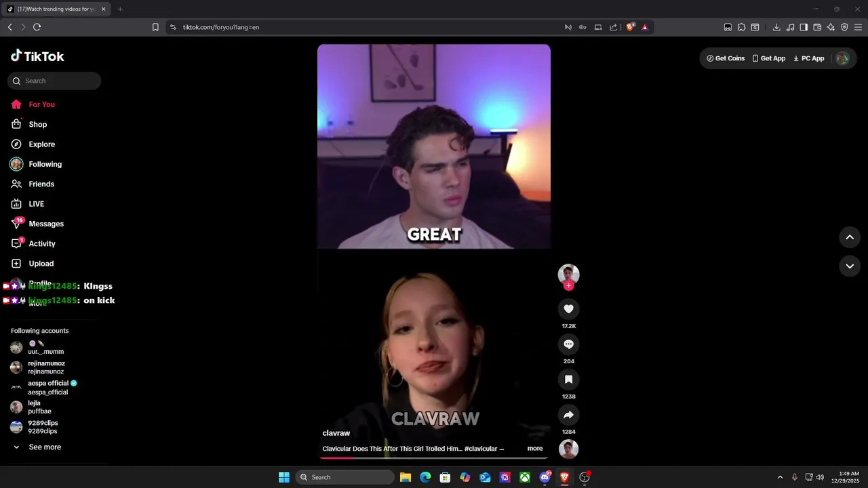Open the browser hamburger menu
Image resolution: width=868 pixels, height=488 pixels.
(x=858, y=27)
